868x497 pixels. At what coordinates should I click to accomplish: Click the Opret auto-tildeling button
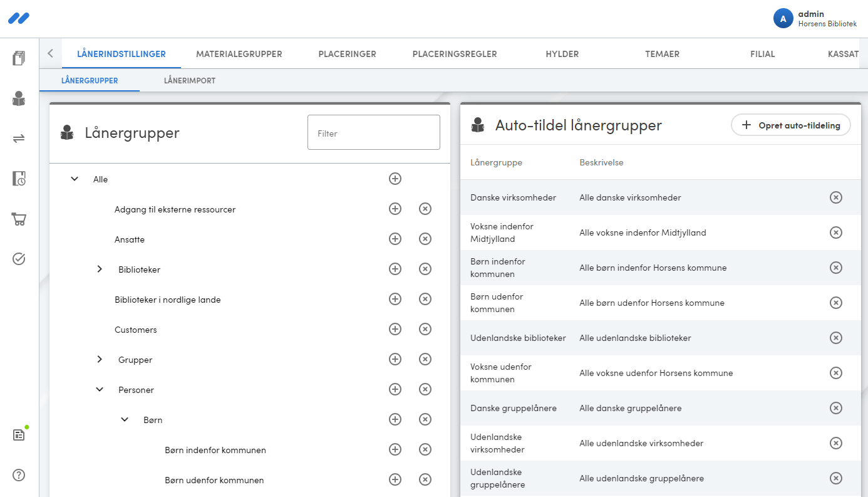[x=790, y=125]
